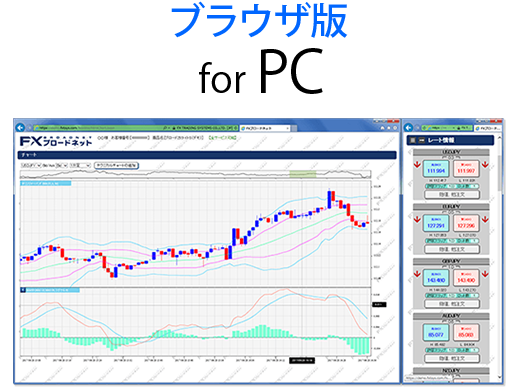The image size is (519, 389).
Task: Open the chart timeframe dropdown
Action: (x=80, y=165)
